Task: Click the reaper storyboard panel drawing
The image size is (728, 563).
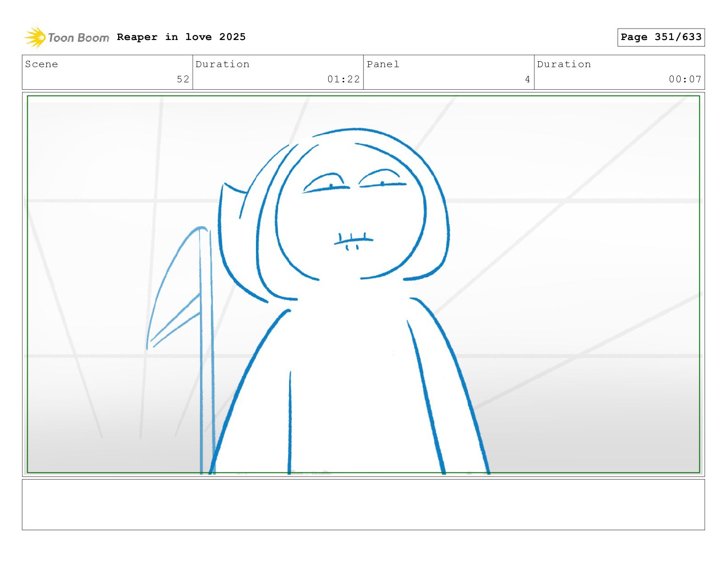Action: 363,284
